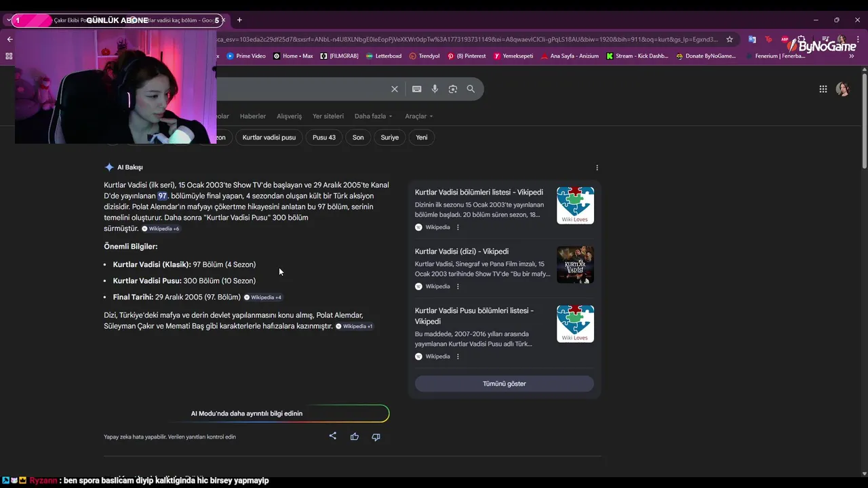This screenshot has width=868, height=488.
Task: Select the Son filter chip
Action: 358,138
